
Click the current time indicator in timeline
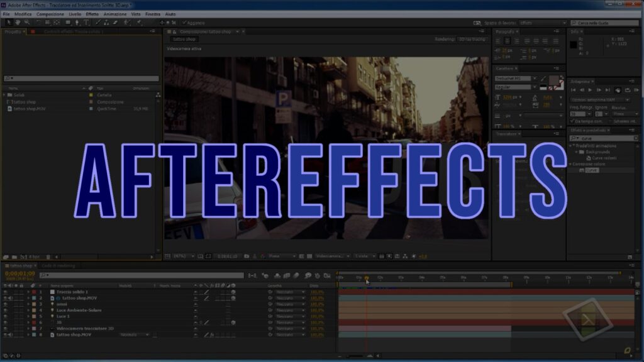pos(367,278)
